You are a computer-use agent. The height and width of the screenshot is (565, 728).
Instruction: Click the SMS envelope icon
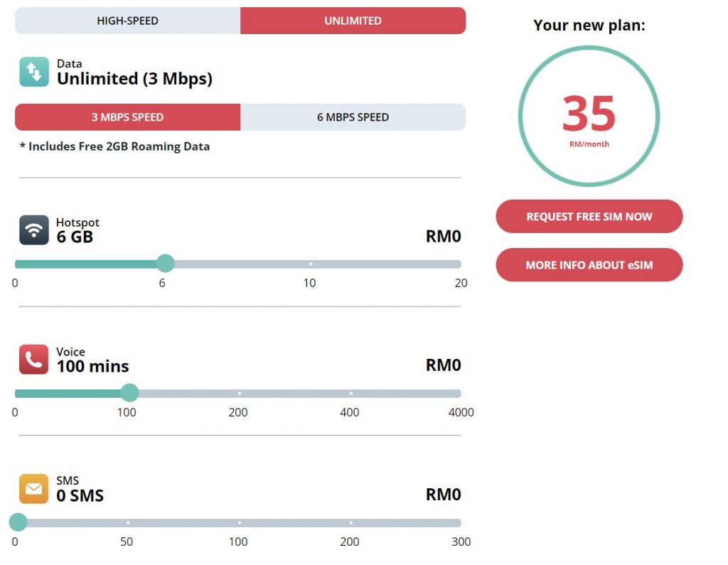(33, 489)
